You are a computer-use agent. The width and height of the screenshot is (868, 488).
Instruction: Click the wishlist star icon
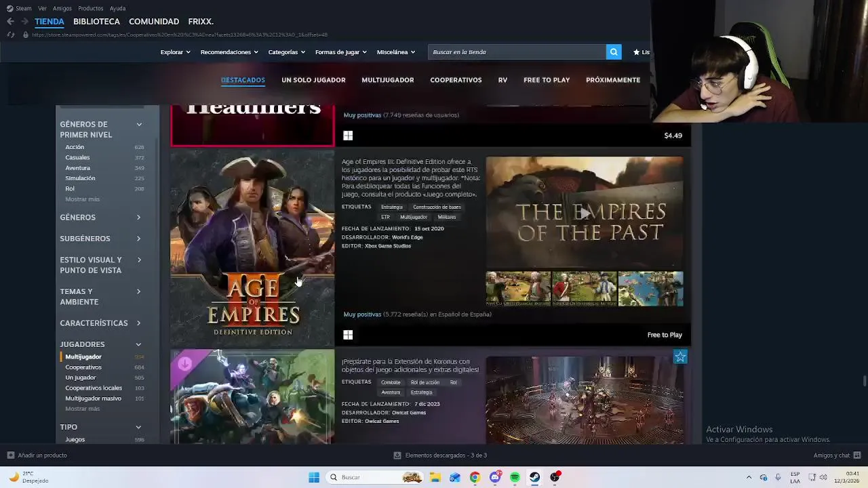pos(636,52)
